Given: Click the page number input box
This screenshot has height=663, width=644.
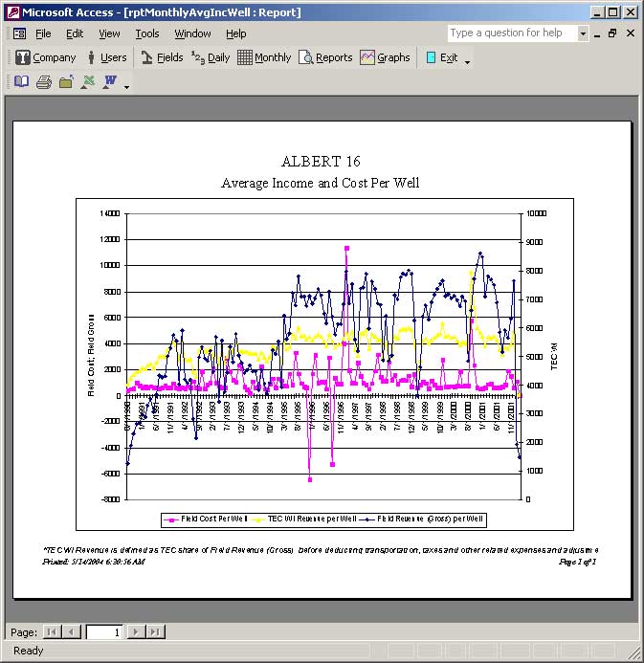Looking at the screenshot, I should pyautogui.click(x=104, y=632).
